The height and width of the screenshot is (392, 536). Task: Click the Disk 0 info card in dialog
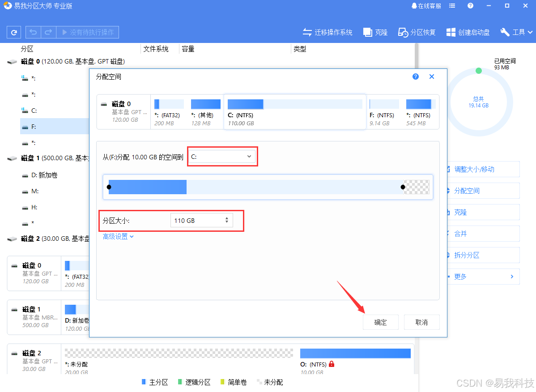pos(124,112)
